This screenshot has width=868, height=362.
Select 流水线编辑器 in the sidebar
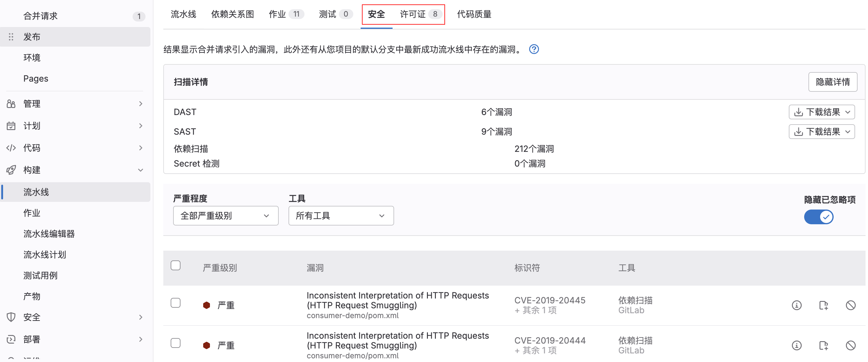49,234
